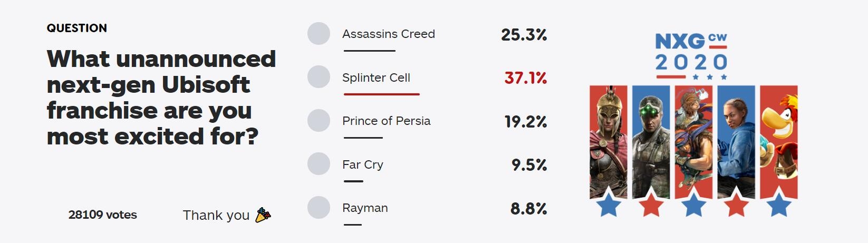Click the Far Cry answer label

(363, 164)
